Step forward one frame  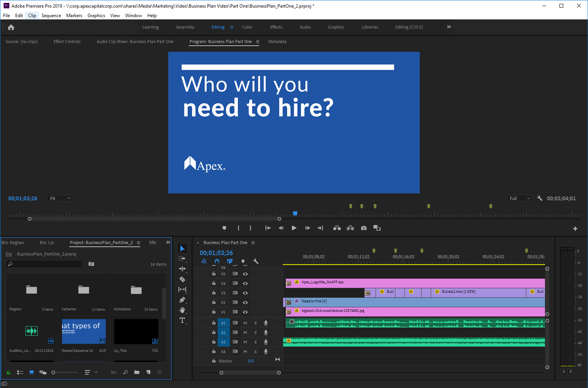pyautogui.click(x=308, y=228)
